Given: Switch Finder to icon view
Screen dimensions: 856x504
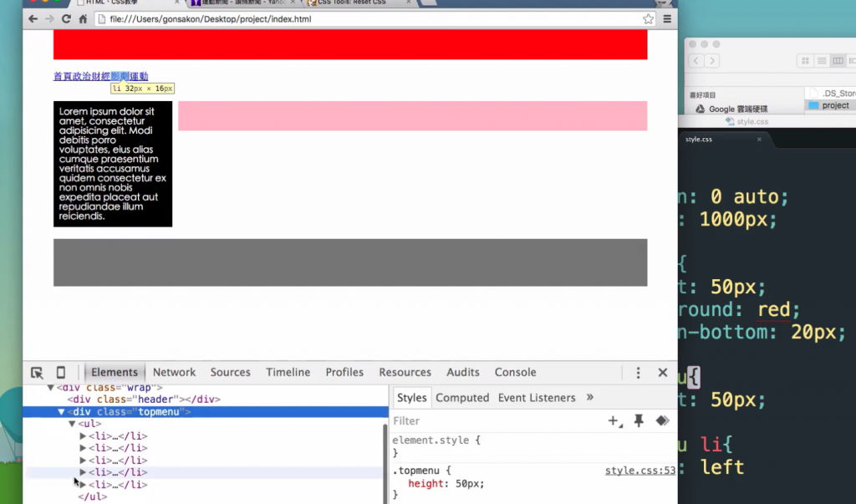Looking at the screenshot, I should coord(805,61).
